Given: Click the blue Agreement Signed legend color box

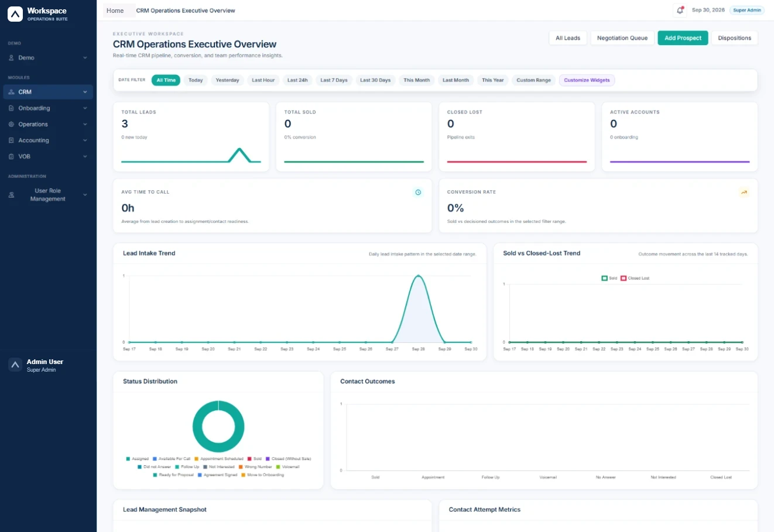Looking at the screenshot, I should click(x=200, y=475).
